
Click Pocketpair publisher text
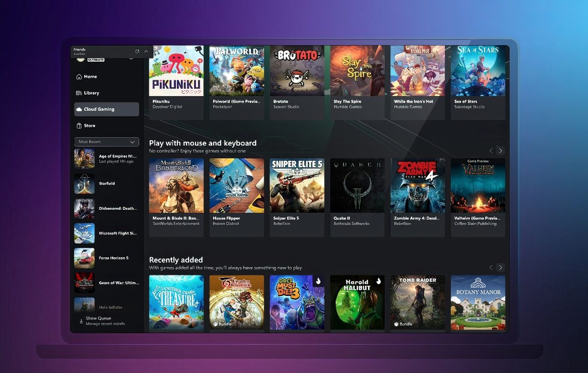click(x=222, y=107)
